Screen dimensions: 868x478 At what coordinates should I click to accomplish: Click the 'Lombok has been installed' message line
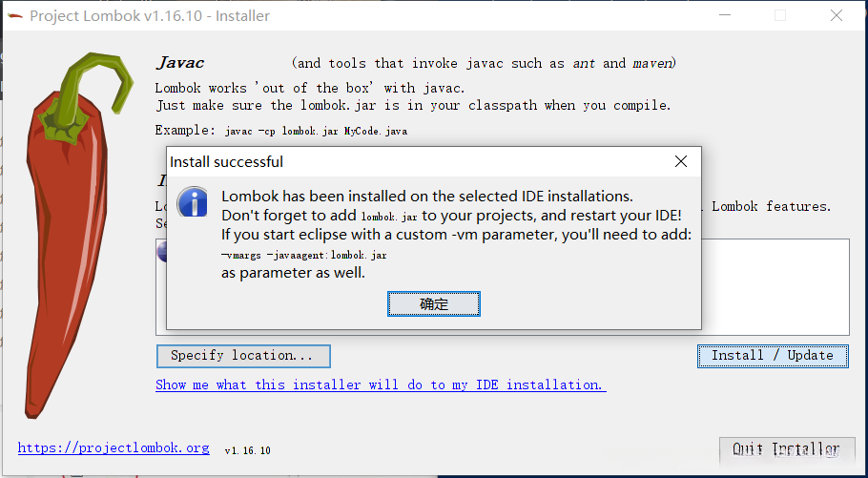[x=426, y=197]
